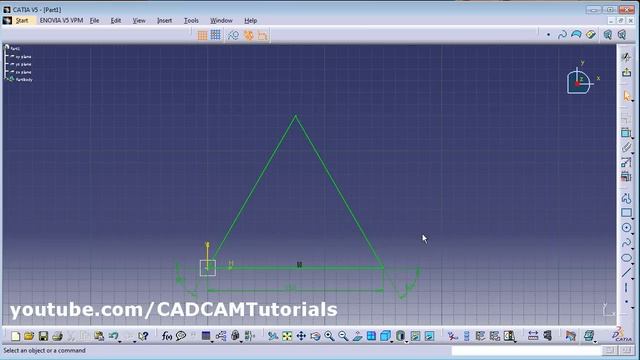Open the Formula f(x) editor

167,336
